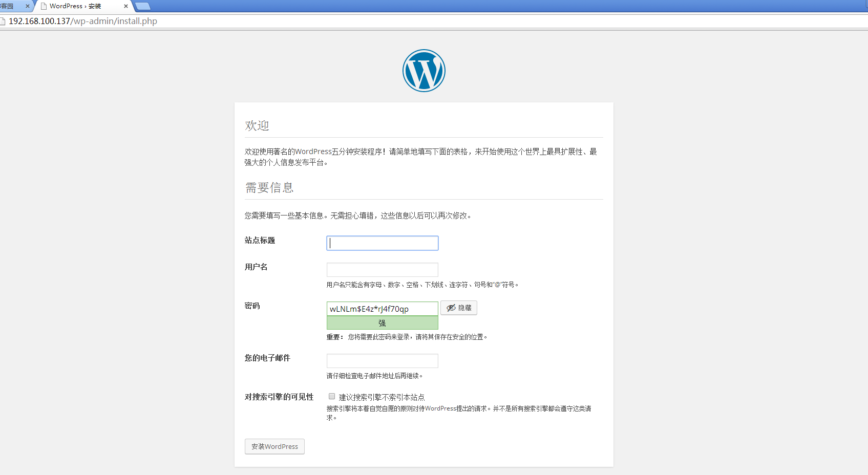The height and width of the screenshot is (475, 868).
Task: Click the 密码 label
Action: 252,306
